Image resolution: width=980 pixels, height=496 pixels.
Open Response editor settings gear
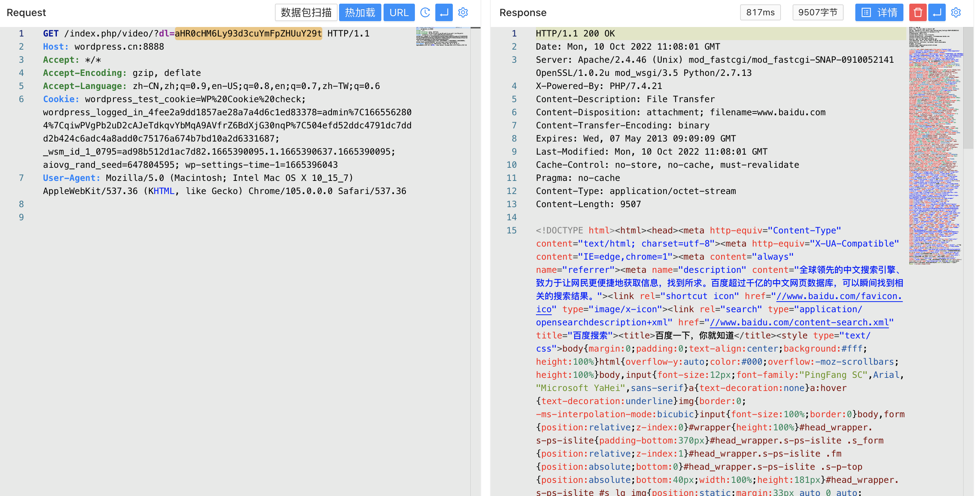(x=956, y=12)
